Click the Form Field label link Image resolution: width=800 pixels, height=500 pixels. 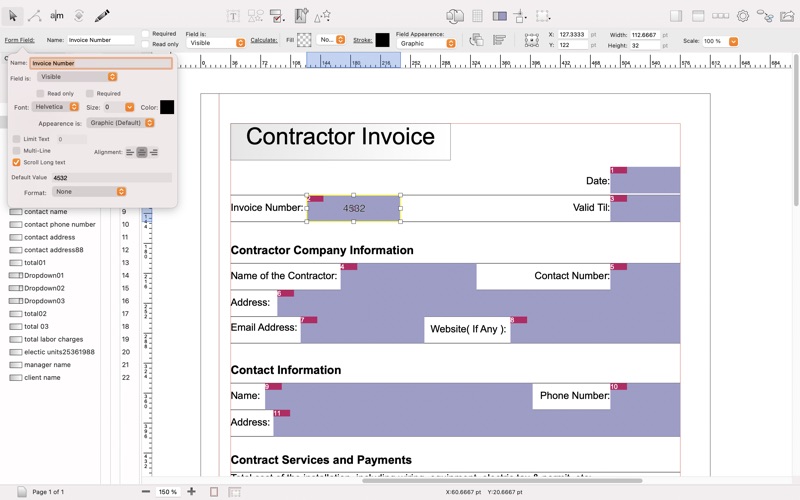[x=19, y=40]
